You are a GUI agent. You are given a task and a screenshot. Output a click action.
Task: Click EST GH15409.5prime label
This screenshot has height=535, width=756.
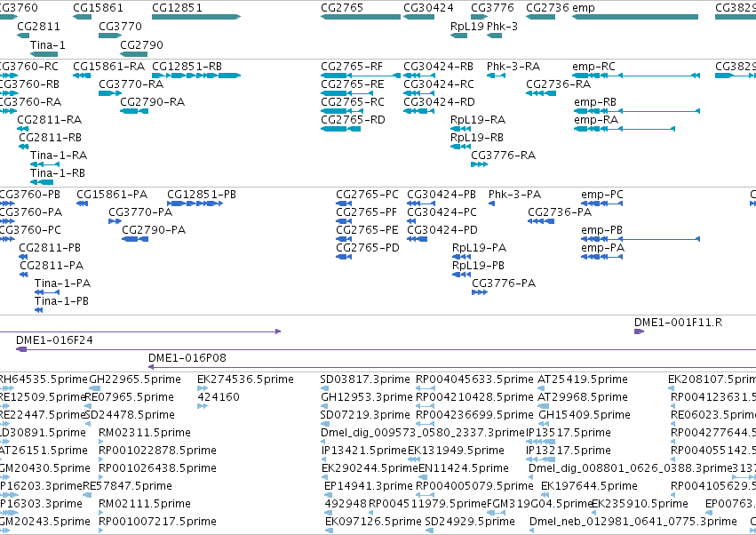pyautogui.click(x=585, y=415)
